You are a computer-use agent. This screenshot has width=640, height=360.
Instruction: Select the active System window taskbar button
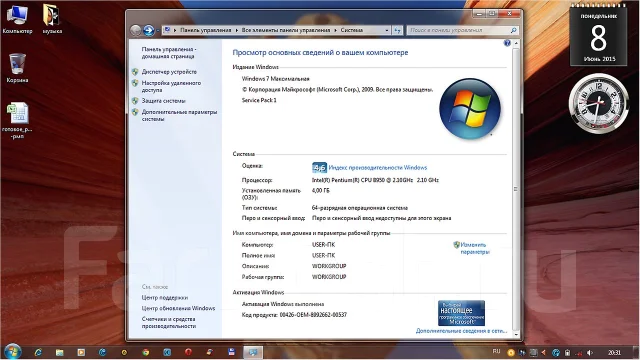tap(253, 352)
